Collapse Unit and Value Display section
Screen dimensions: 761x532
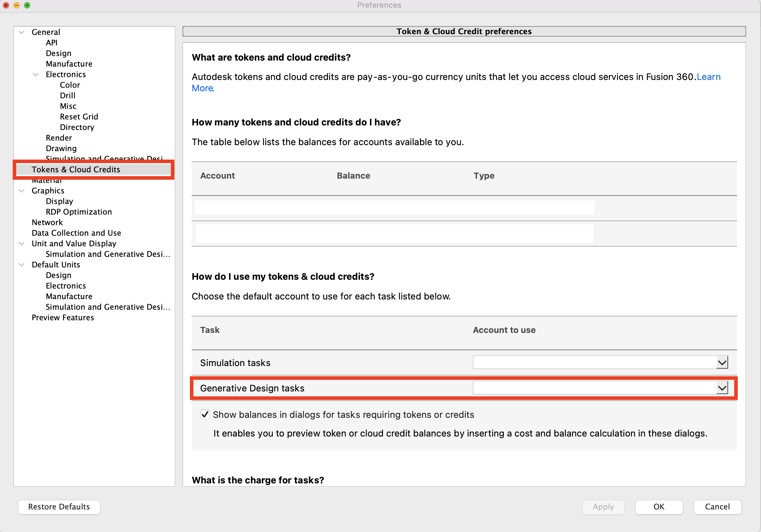click(x=21, y=243)
